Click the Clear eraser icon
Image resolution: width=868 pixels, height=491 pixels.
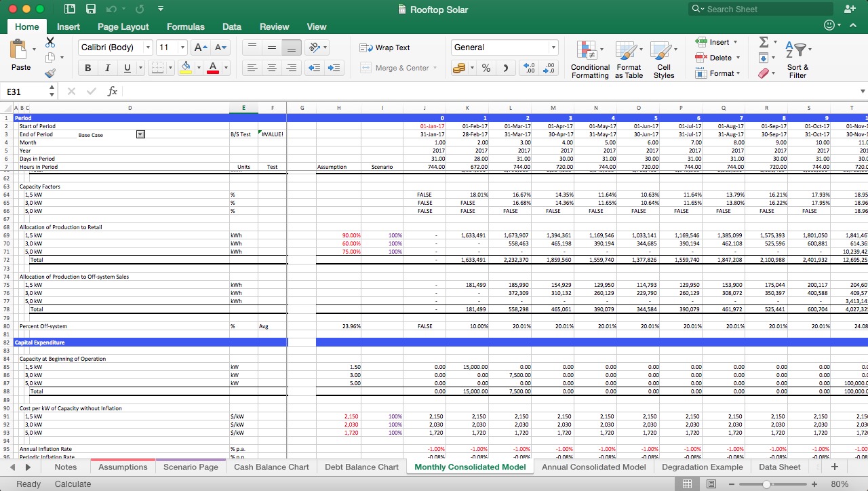point(764,73)
